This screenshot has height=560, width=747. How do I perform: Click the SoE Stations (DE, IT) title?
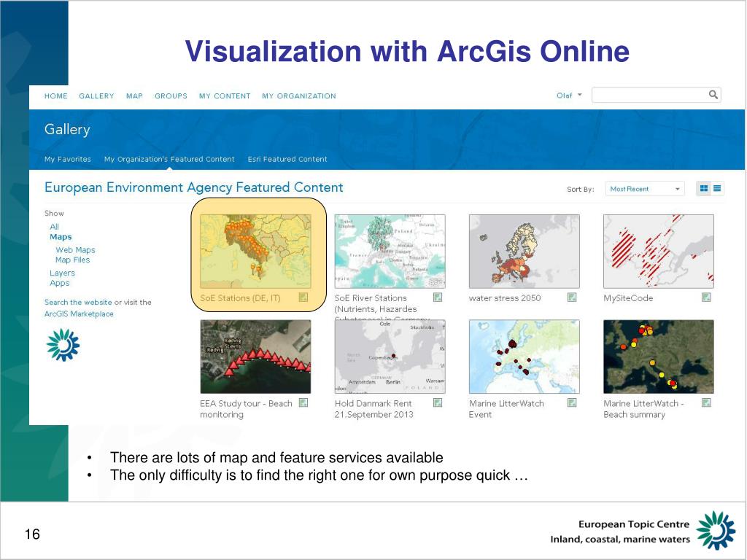point(240,298)
